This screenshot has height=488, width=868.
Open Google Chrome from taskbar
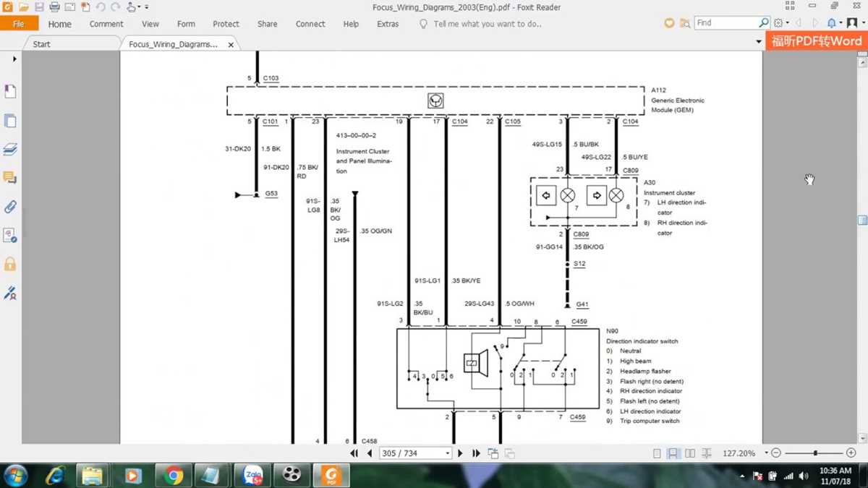173,476
